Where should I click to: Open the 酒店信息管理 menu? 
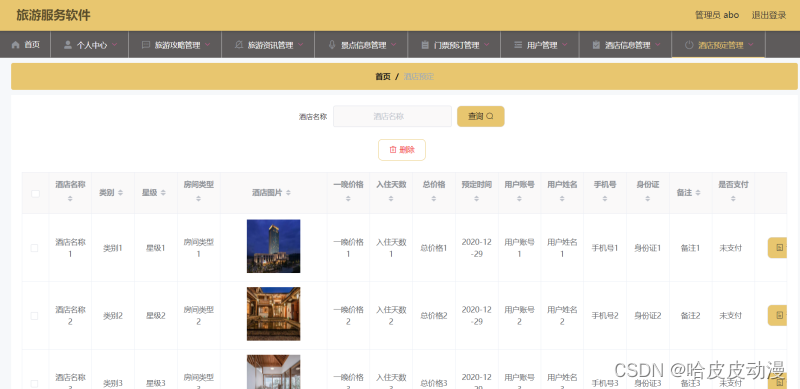(626, 45)
